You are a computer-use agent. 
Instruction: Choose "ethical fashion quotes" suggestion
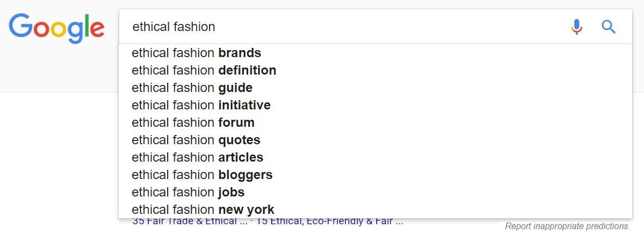click(196, 140)
